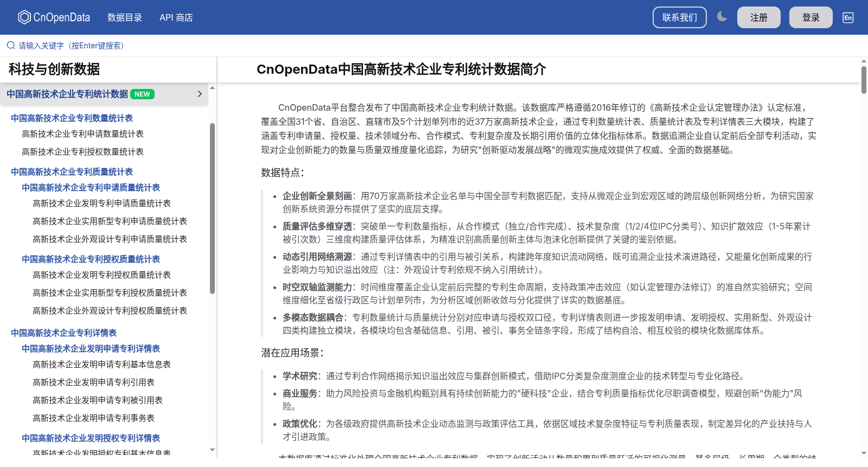Click the 数据特点 heading

pos(283,172)
